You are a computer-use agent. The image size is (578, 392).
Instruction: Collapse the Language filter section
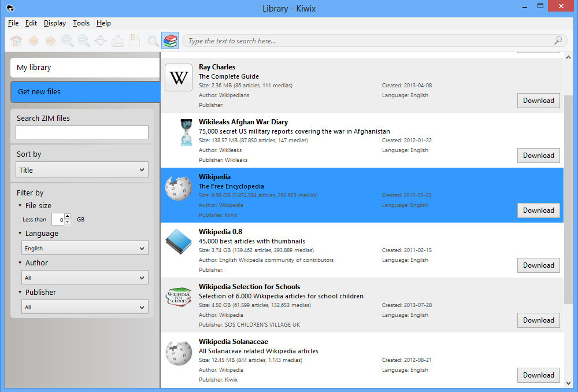[x=20, y=233]
